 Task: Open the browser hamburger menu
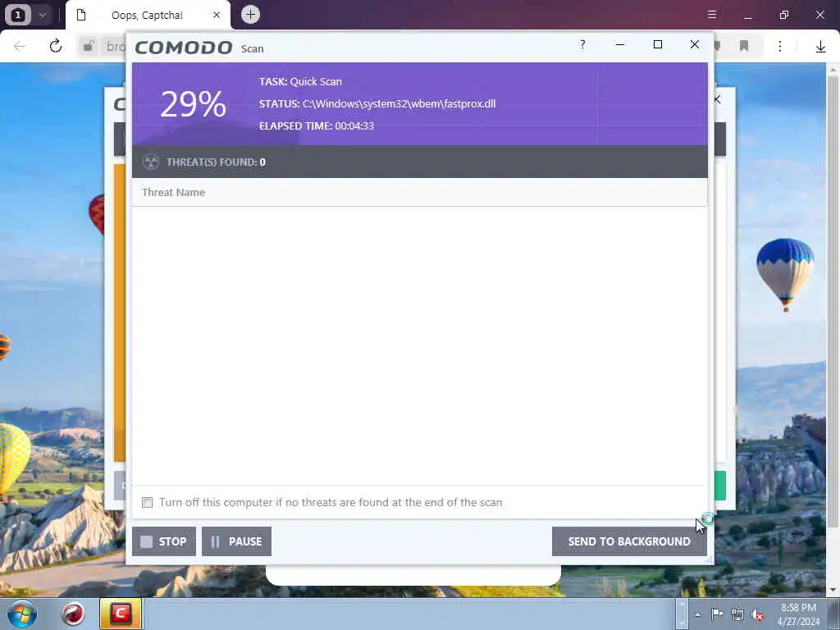click(x=712, y=15)
